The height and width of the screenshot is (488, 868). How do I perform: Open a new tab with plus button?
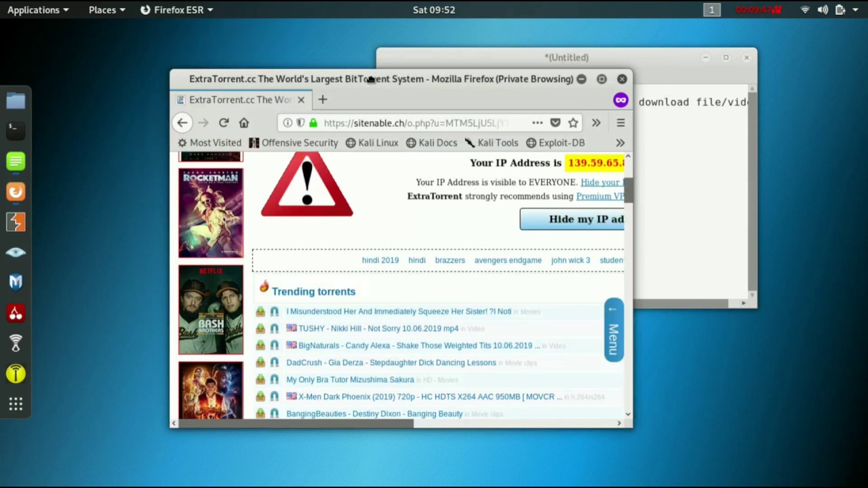click(323, 100)
